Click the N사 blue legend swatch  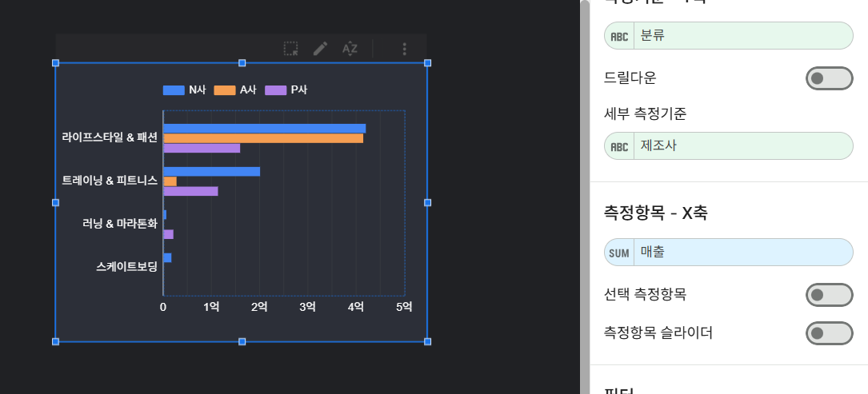click(174, 90)
